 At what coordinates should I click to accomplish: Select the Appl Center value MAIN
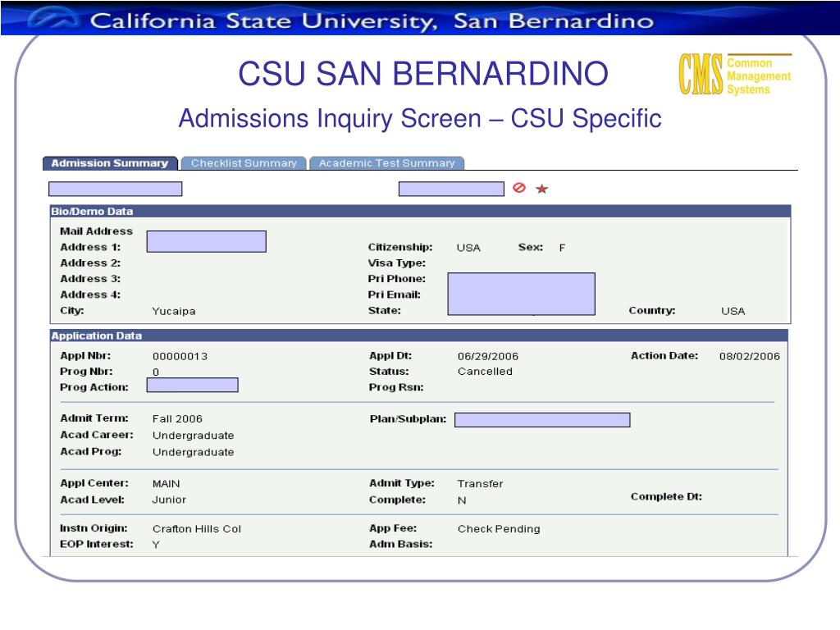pyautogui.click(x=166, y=484)
